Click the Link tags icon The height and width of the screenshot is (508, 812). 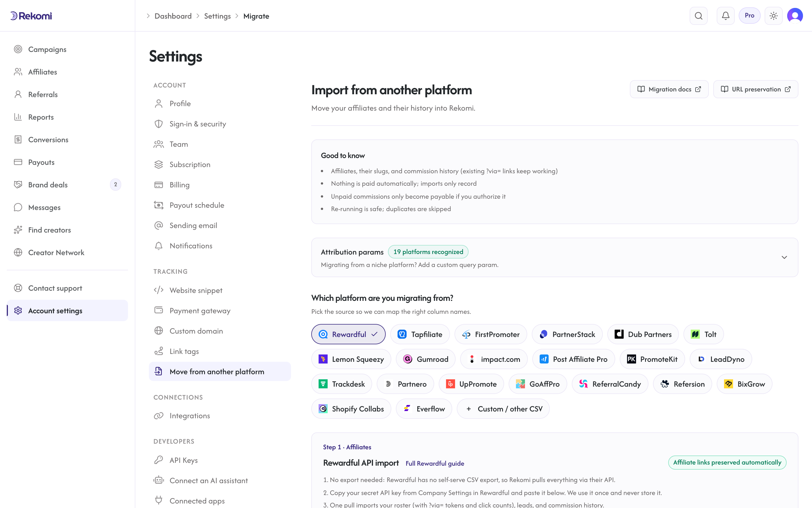pyautogui.click(x=159, y=351)
